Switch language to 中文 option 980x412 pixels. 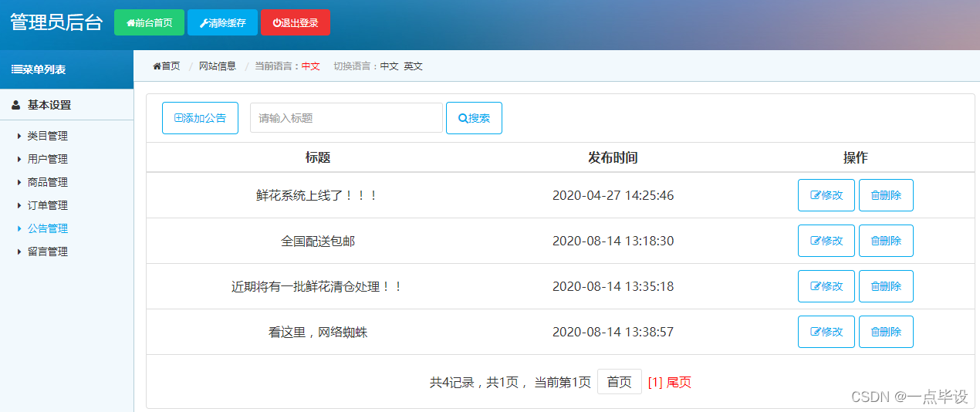coord(390,66)
